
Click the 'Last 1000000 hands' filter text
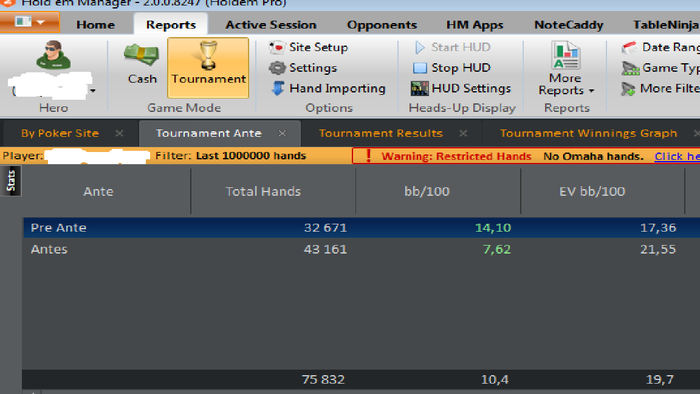(x=251, y=156)
